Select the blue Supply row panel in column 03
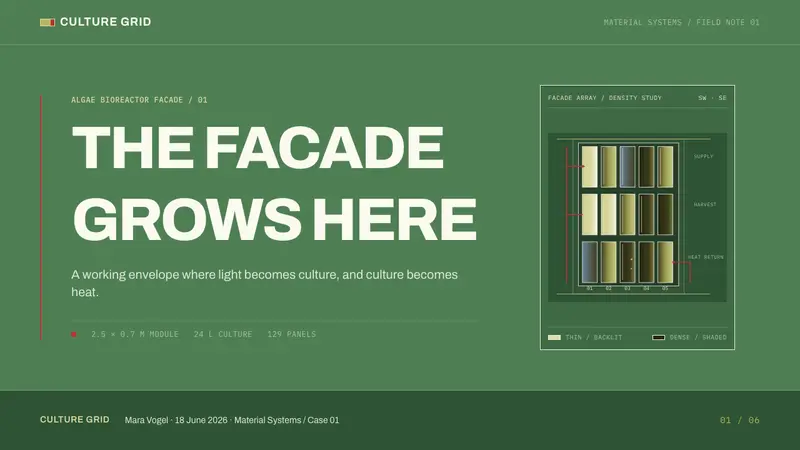The height and width of the screenshot is (450, 800). click(x=628, y=167)
